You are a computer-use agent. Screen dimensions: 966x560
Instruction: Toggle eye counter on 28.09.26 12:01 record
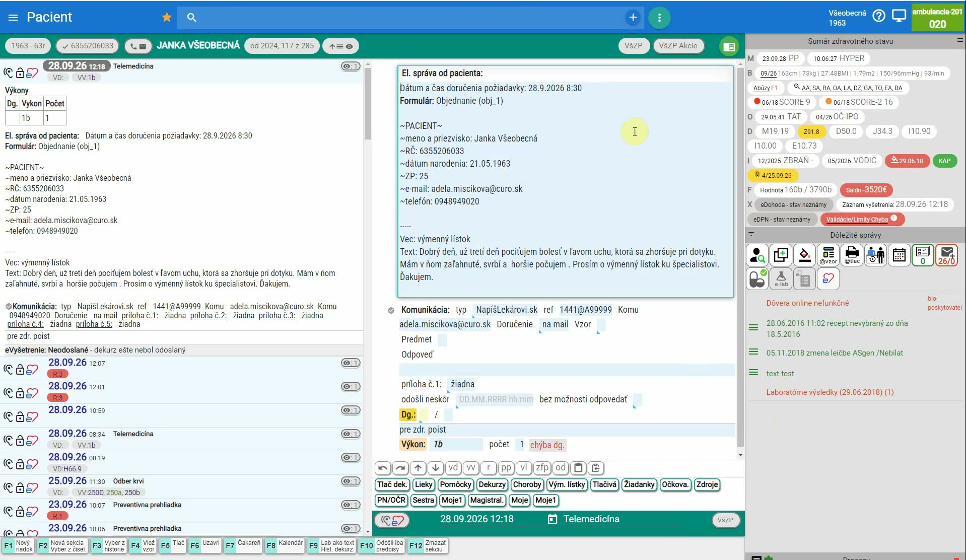351,387
